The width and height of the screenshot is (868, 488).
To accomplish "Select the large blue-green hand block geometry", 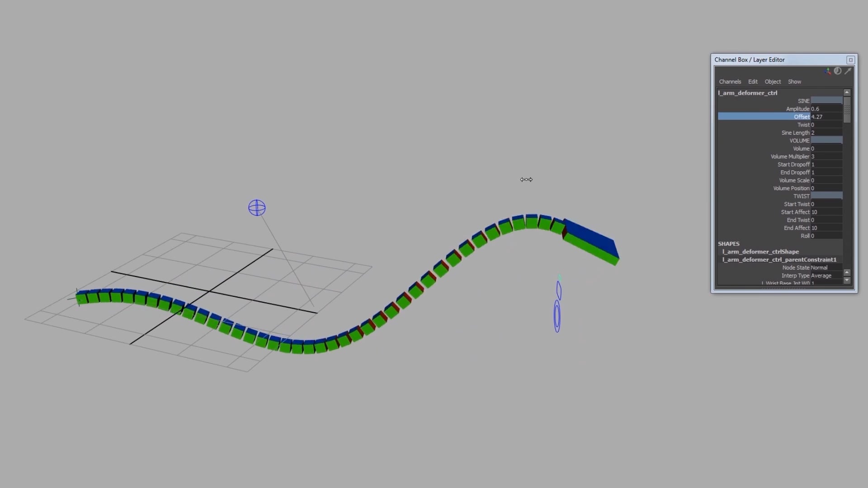I will (591, 242).
